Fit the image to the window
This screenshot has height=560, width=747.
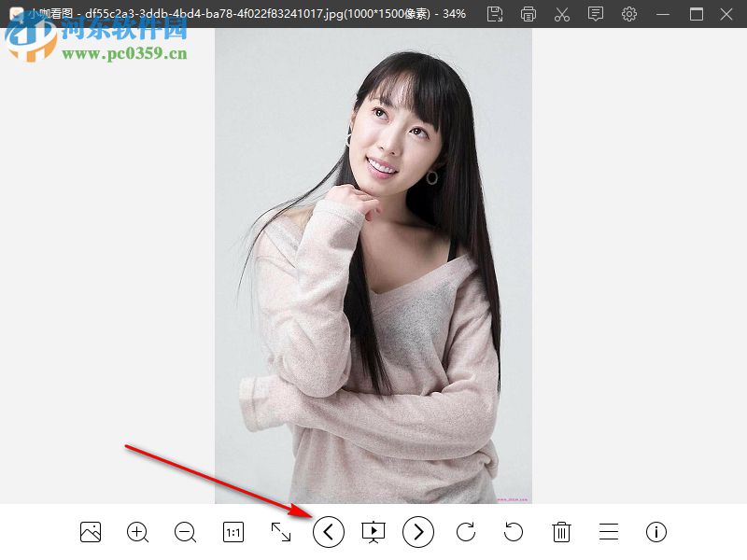pyautogui.click(x=279, y=532)
